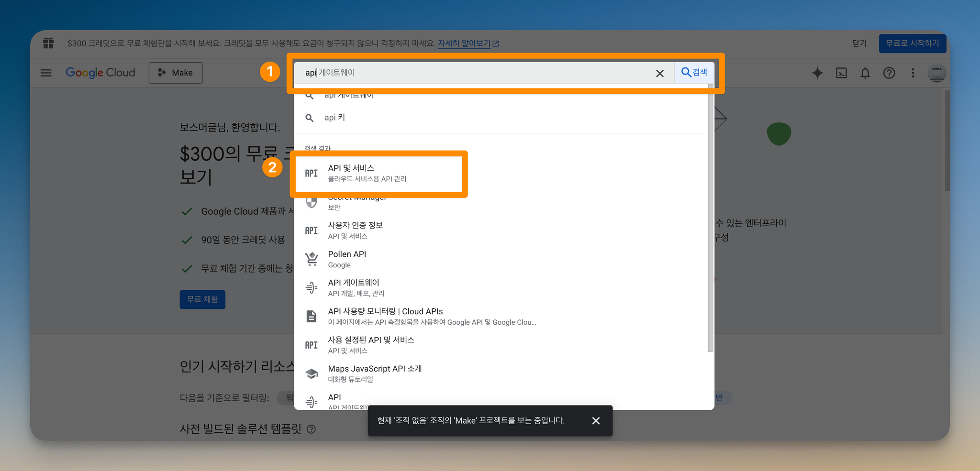Open the three-dot settings menu
Viewport: 980px width, 471px height.
pos(913,73)
